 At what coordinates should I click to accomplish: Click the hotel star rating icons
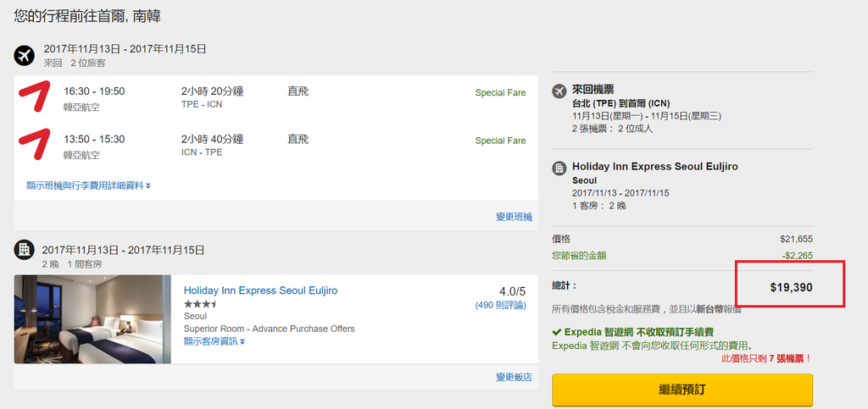[200, 304]
